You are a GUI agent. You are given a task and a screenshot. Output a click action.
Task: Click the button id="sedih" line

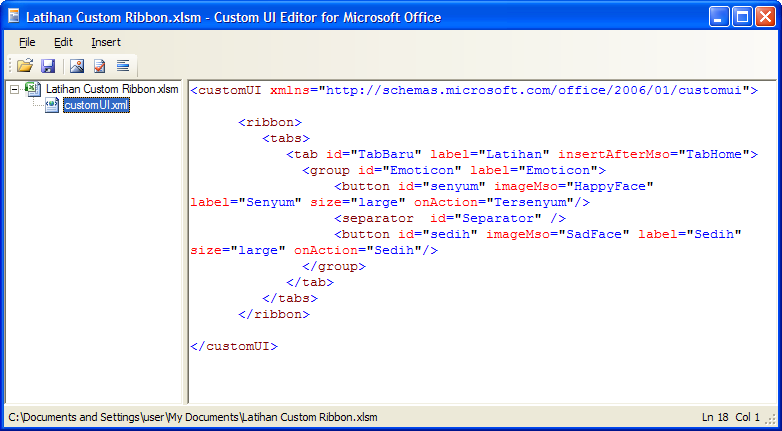[x=538, y=234]
